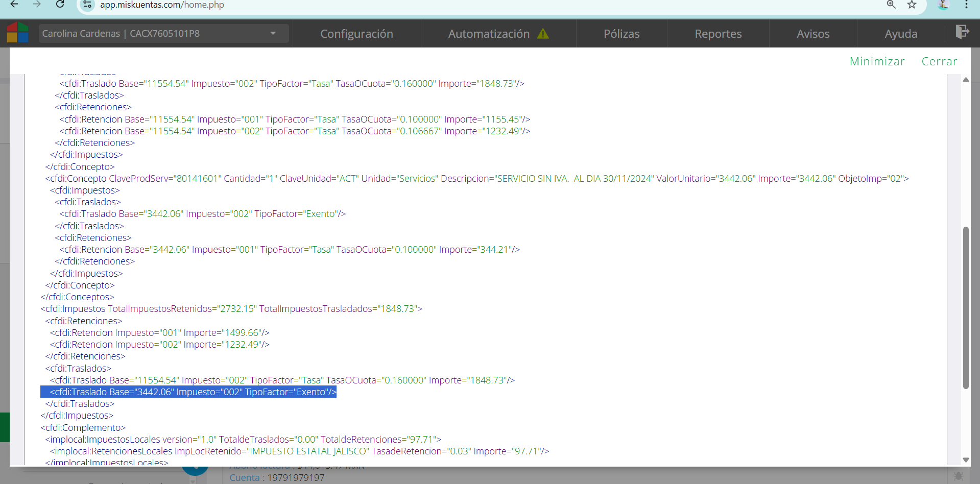
Task: View site information icon in address bar
Action: (87, 5)
